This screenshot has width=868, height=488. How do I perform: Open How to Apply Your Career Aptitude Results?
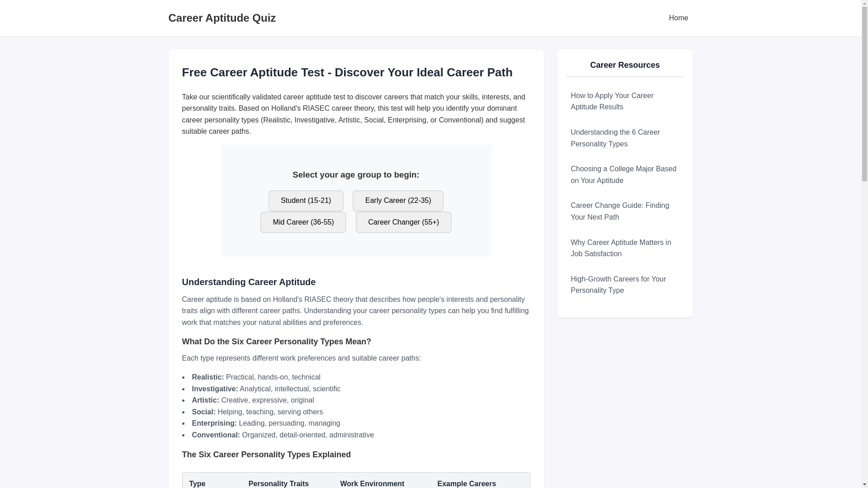coord(625,101)
